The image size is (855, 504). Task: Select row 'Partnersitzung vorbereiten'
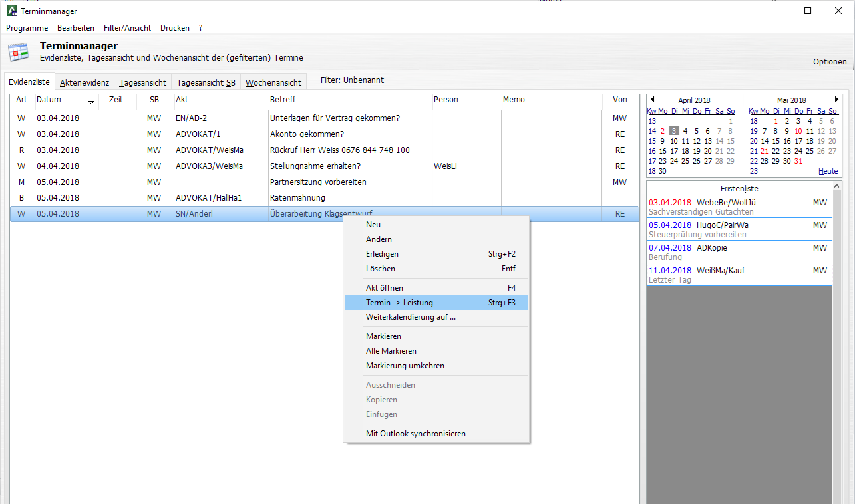coord(325,182)
